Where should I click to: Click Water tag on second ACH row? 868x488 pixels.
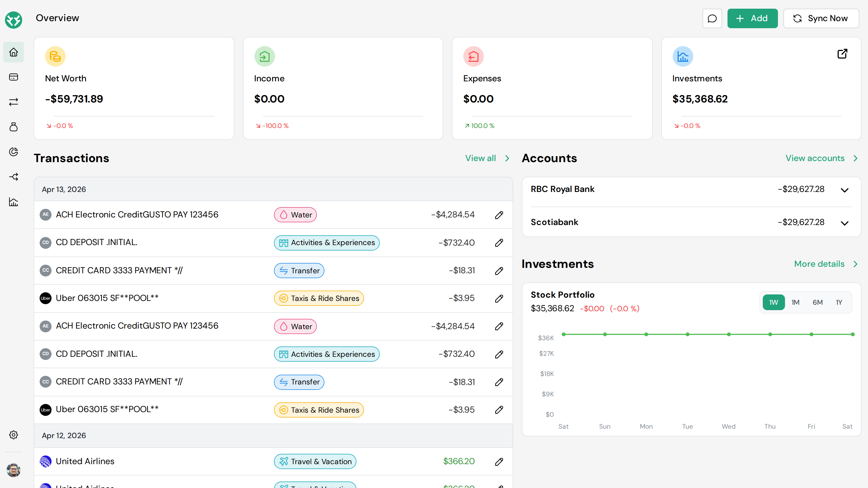coord(295,326)
